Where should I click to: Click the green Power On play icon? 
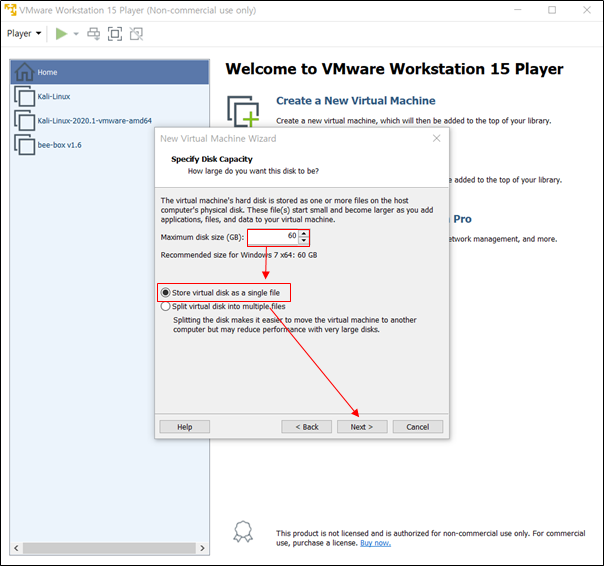coord(61,34)
